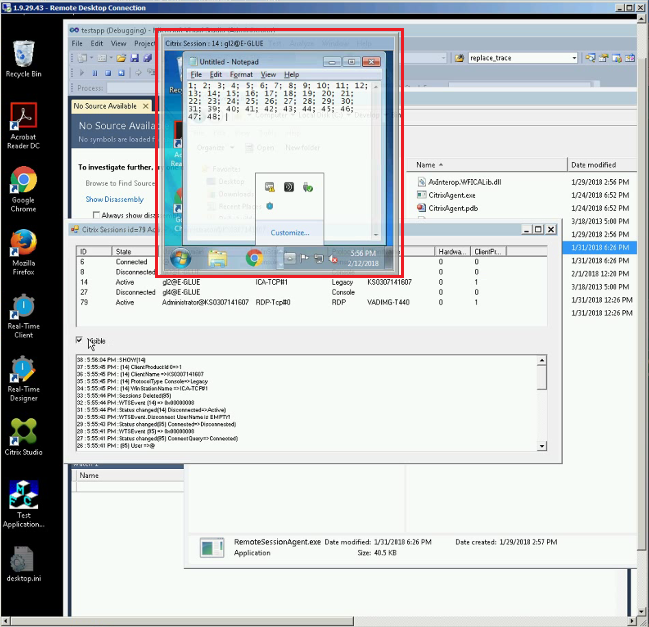The height and width of the screenshot is (627, 649).
Task: Click Windows Start orb in Citrix session
Action: coord(180,259)
